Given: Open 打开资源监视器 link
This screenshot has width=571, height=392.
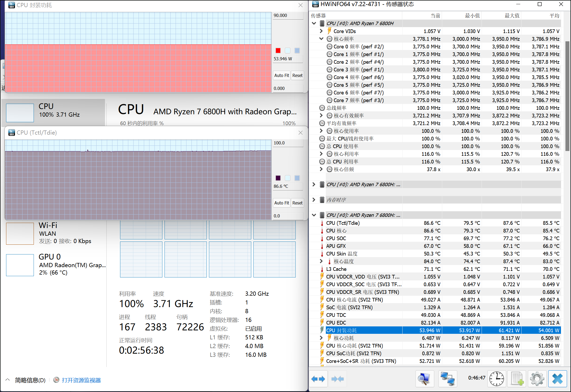Looking at the screenshot, I should (81, 380).
